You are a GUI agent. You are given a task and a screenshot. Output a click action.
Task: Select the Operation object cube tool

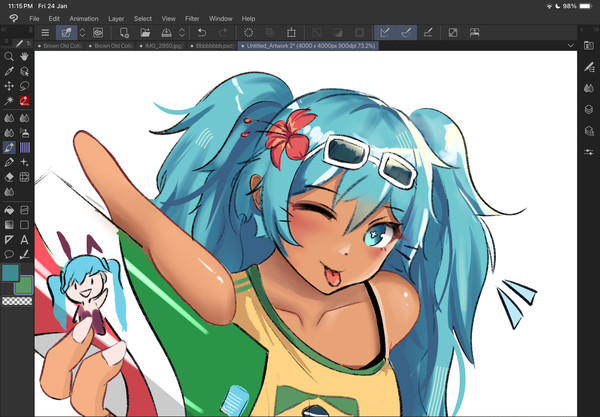(x=24, y=71)
